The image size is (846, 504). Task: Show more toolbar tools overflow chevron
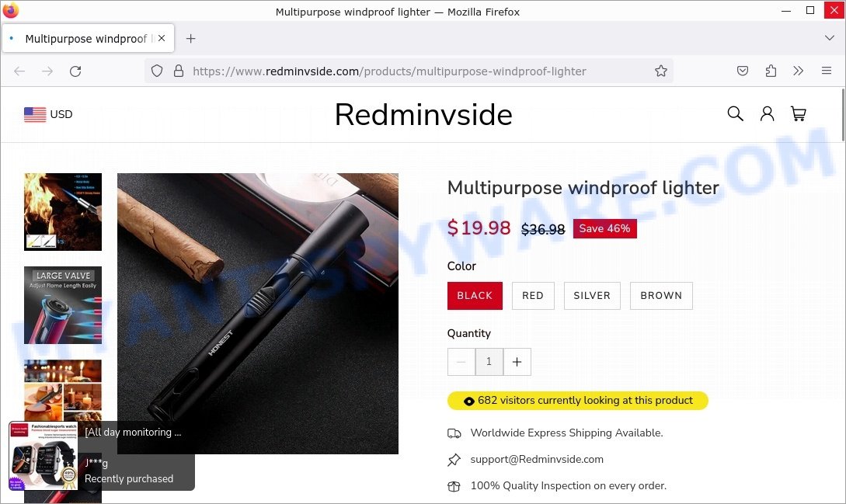[x=798, y=71]
